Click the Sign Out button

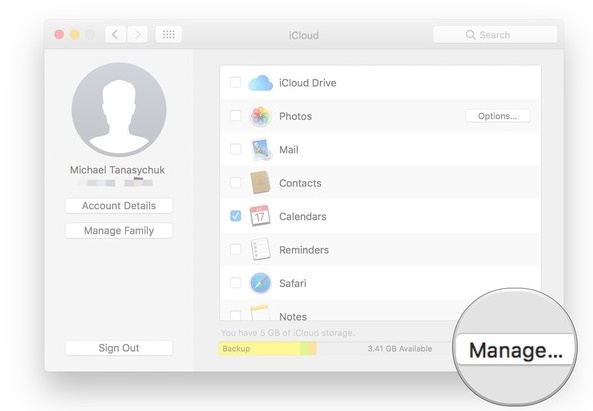coord(119,348)
